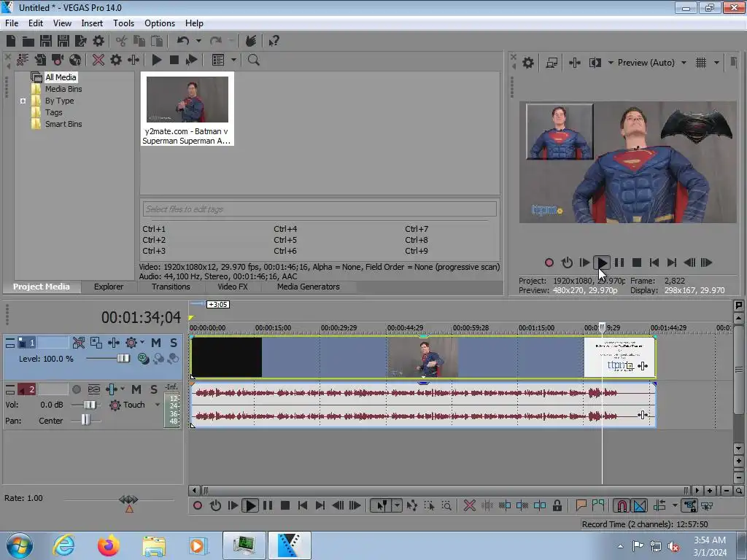Image resolution: width=747 pixels, height=560 pixels.
Task: Open the edit tool dropdown arrow
Action: click(x=397, y=506)
